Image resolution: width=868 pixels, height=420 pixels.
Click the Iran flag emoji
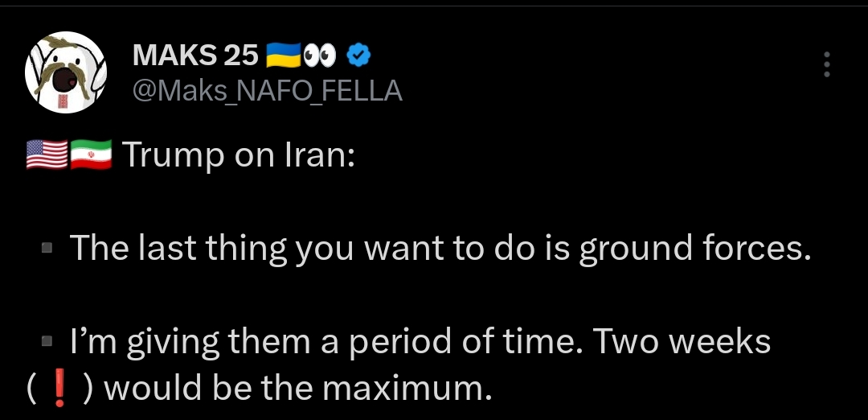(x=90, y=154)
